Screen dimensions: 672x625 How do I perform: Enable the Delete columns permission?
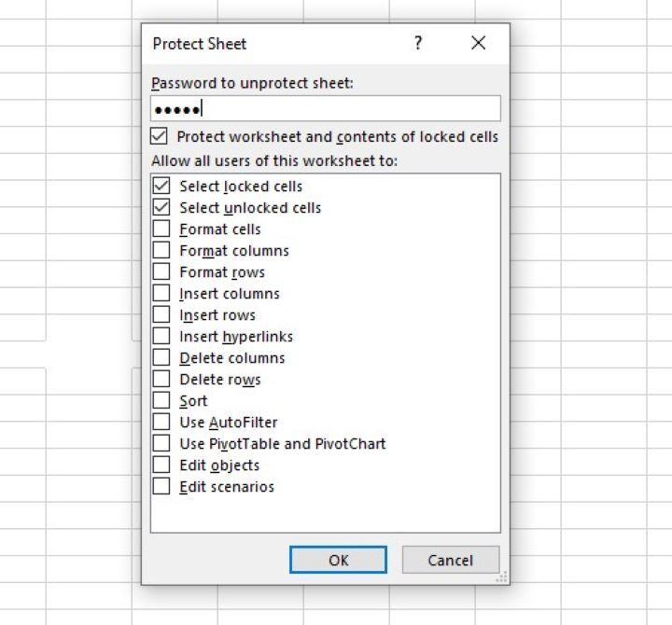point(161,358)
